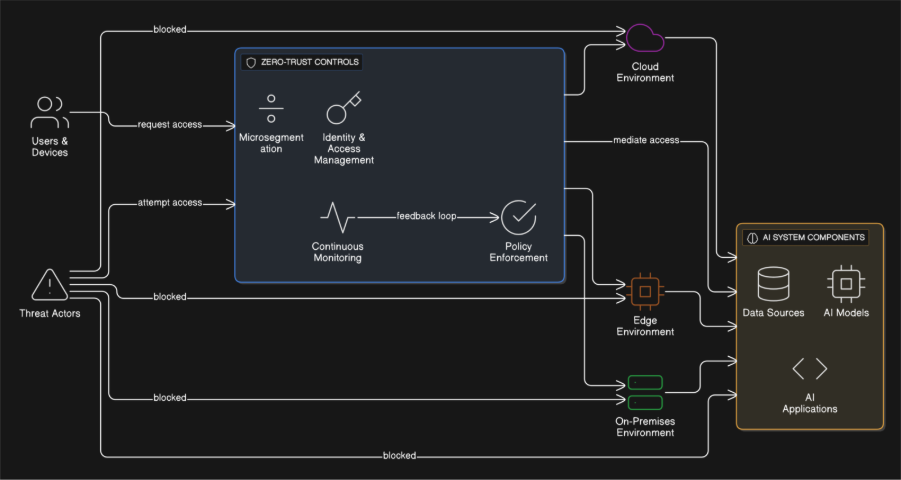
Task: Click the shield icon in Zero-Trust Controls header
Action: [251, 62]
